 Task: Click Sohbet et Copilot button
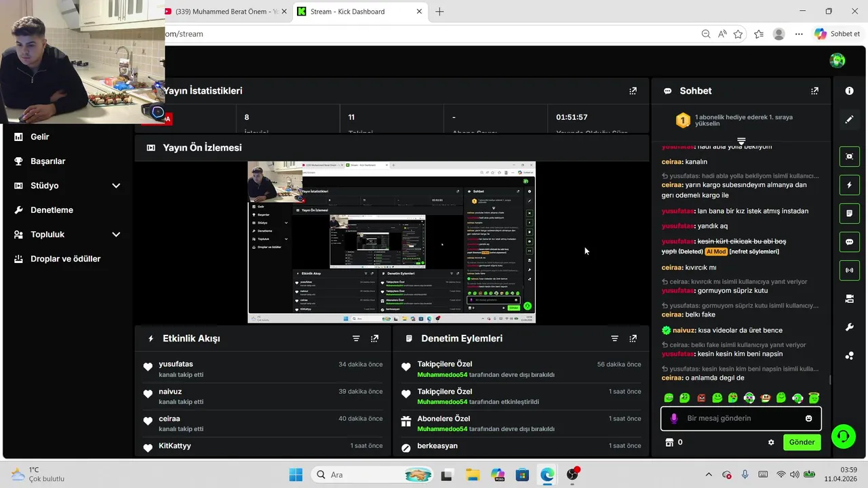(838, 34)
